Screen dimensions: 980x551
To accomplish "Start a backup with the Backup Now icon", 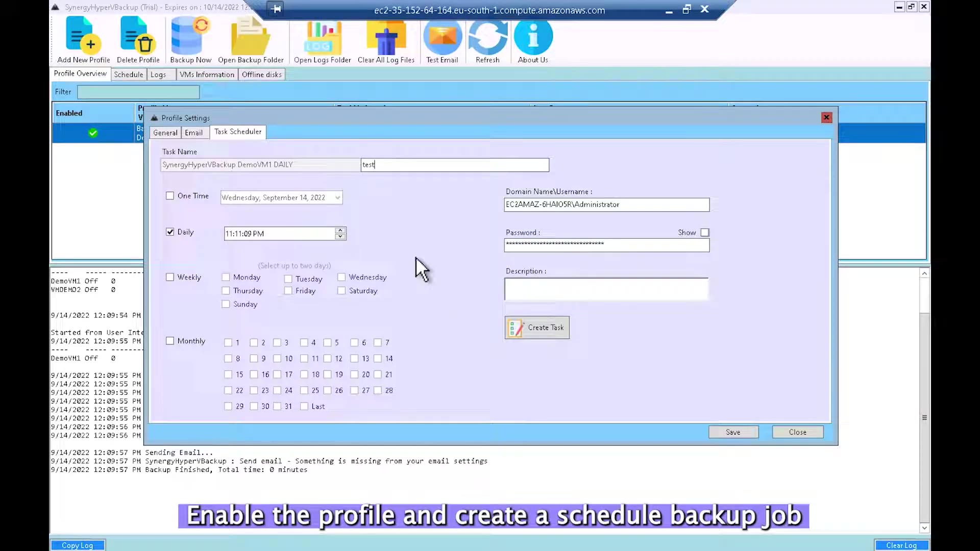I will point(190,36).
